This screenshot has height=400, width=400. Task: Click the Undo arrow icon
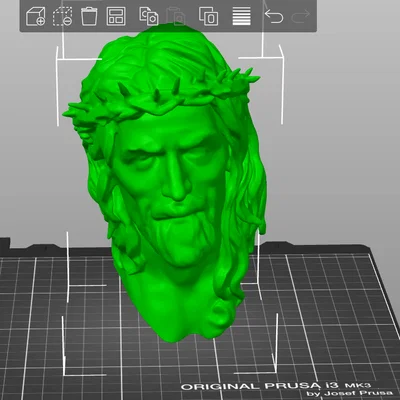coord(274,16)
